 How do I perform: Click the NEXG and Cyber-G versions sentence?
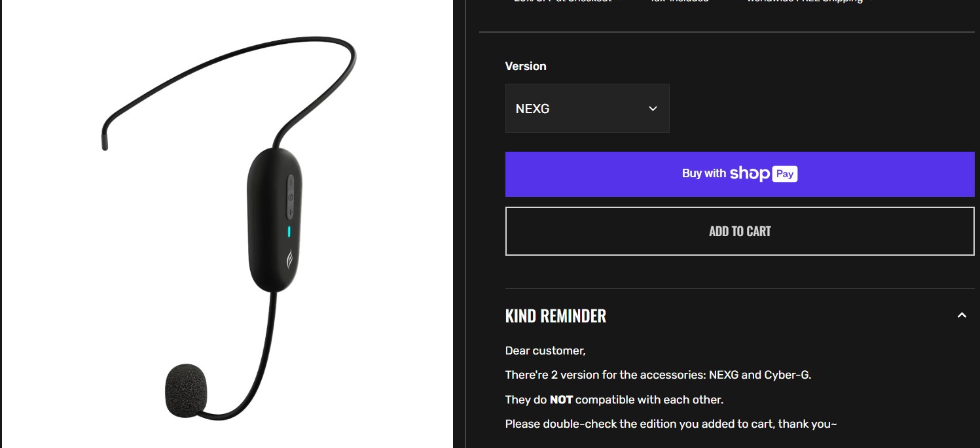tap(658, 375)
